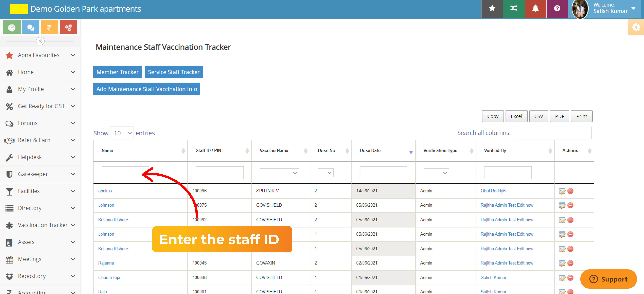
Task: Open the Obul Reddy6 verifier link
Action: pos(493,191)
